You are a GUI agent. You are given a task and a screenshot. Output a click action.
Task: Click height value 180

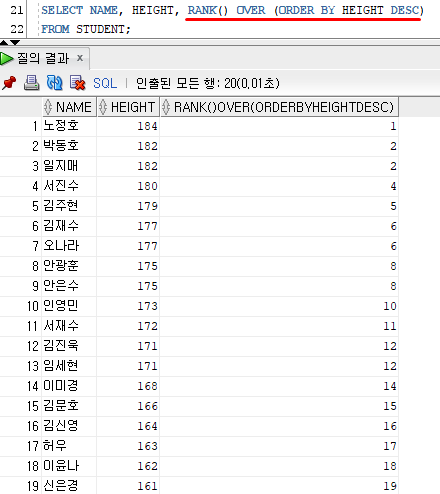click(147, 186)
